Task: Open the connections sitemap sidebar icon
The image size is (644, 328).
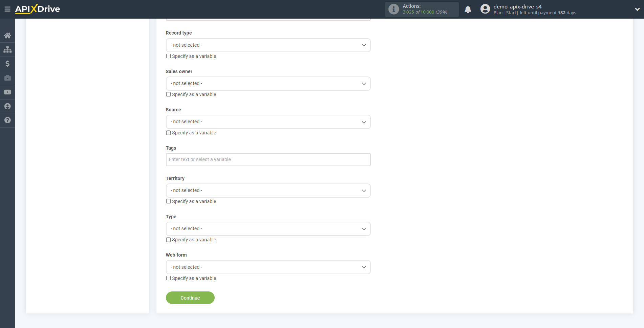Action: point(7,50)
